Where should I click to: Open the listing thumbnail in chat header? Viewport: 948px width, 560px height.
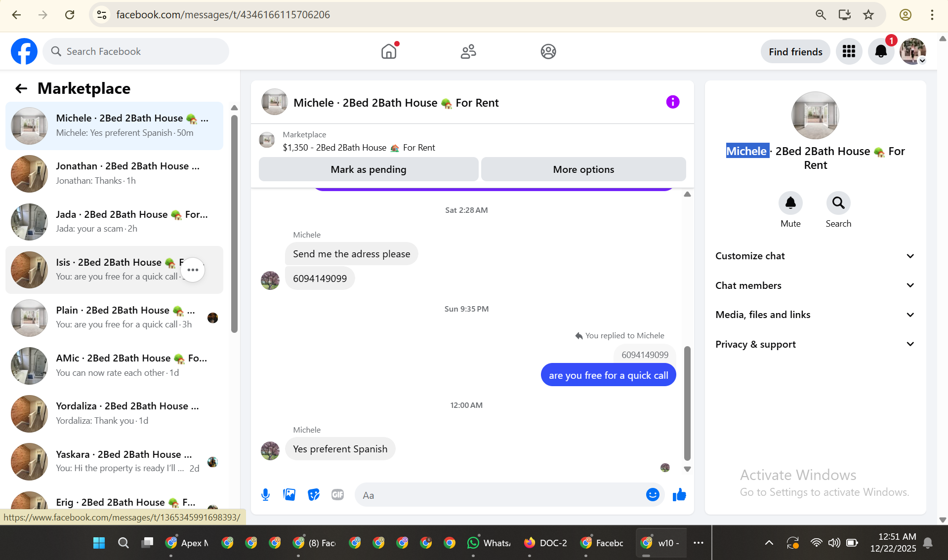tap(274, 102)
